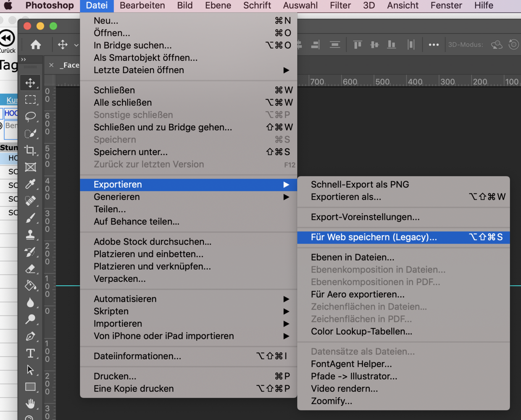Select the Rectangular Marquee tool

[x=30, y=100]
